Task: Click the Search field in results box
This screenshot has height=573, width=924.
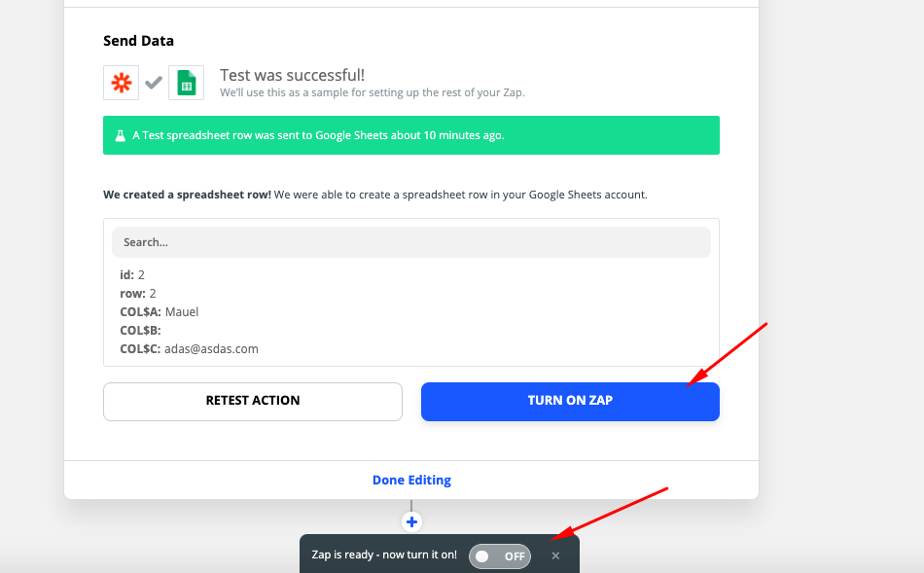Action: tap(411, 242)
